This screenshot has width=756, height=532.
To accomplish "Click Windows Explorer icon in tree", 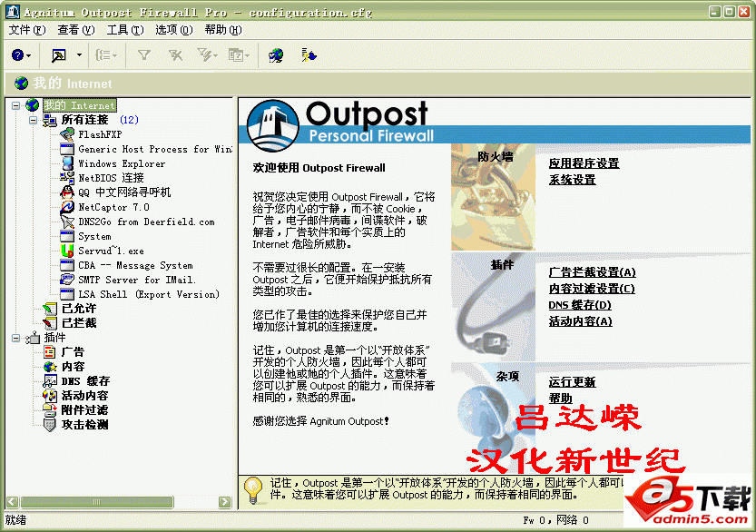I will (67, 163).
